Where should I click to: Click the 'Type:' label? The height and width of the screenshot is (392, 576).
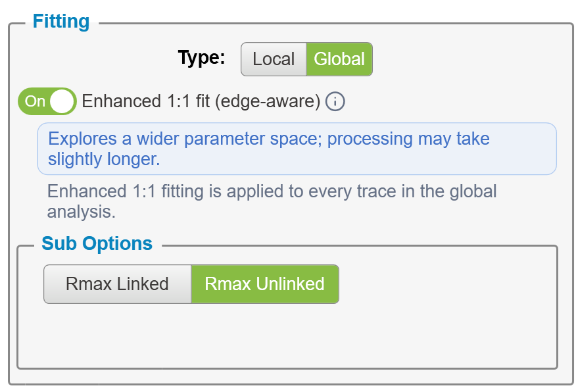click(201, 58)
